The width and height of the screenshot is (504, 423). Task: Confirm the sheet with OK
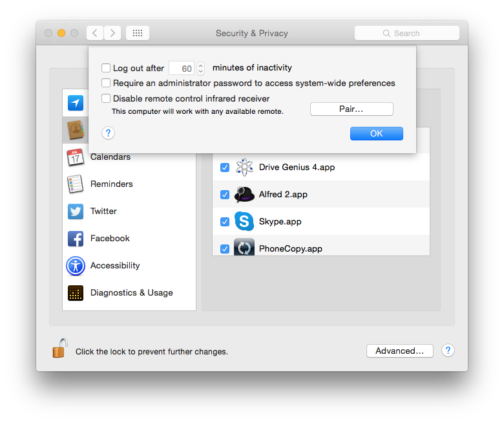[x=376, y=133]
